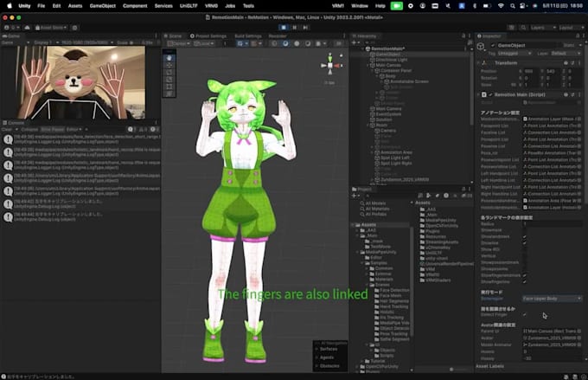Open the cloud services icon in toolbar
The image size is (588, 380).
[x=27, y=28]
